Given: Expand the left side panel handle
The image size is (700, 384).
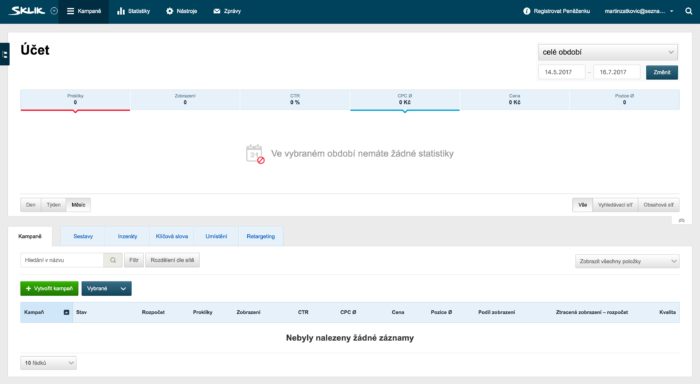Looking at the screenshot, I should (4, 54).
